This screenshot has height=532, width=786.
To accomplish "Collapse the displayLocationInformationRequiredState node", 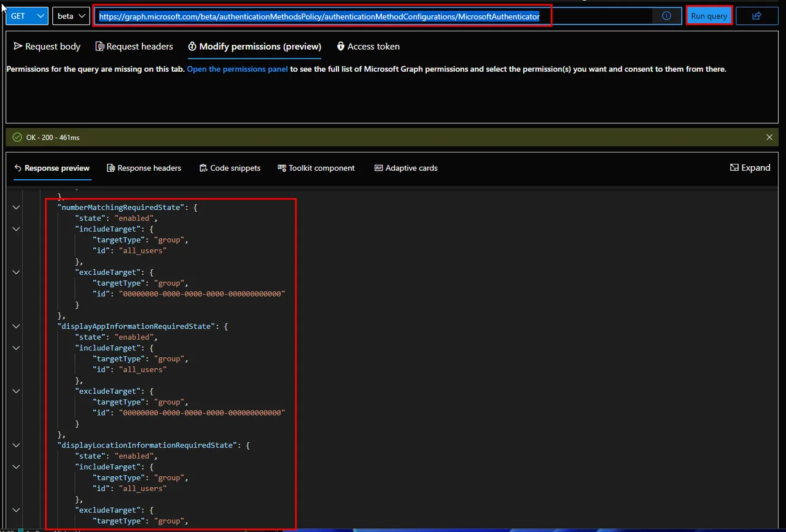I will [16, 445].
